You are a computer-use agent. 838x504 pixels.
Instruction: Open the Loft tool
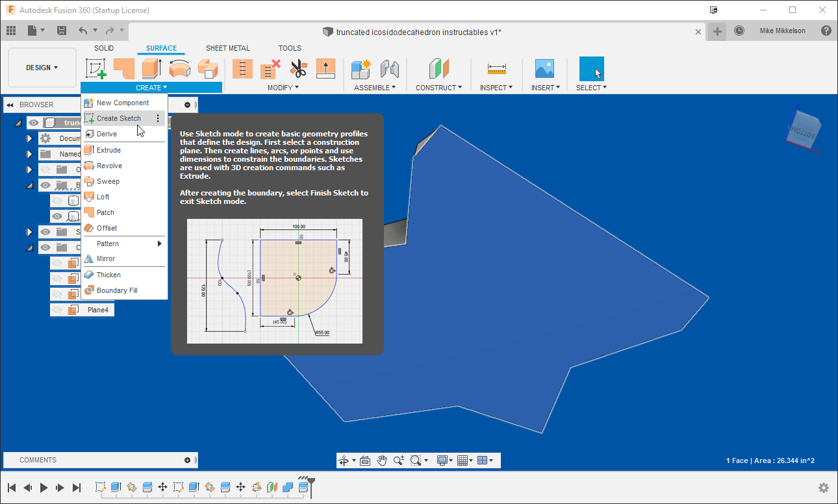[x=102, y=196]
